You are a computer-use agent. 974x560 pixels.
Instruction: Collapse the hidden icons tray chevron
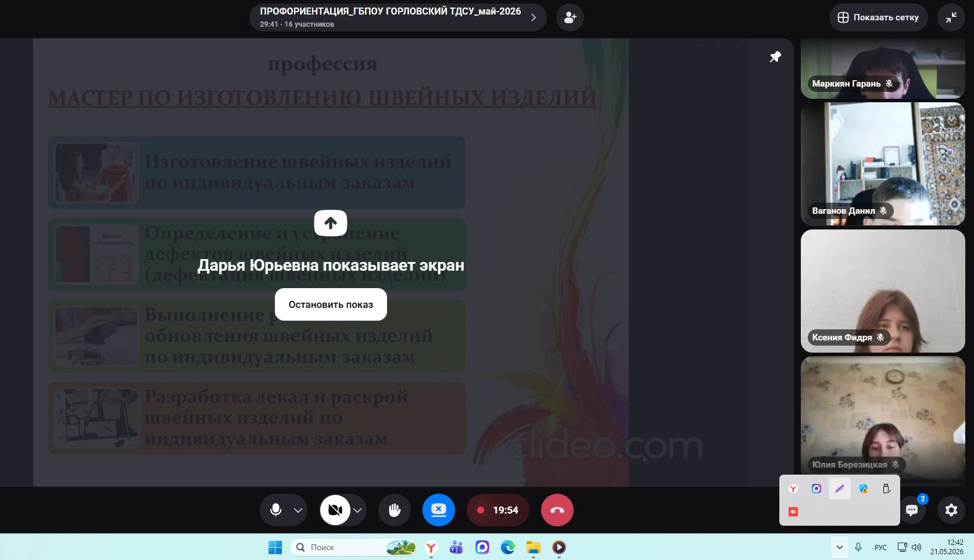click(x=839, y=547)
